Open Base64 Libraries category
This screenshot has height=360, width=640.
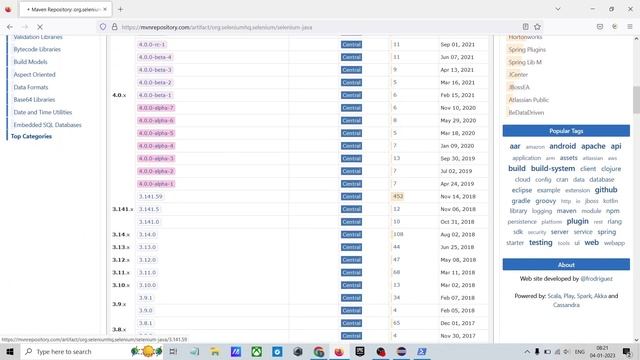pyautogui.click(x=34, y=100)
